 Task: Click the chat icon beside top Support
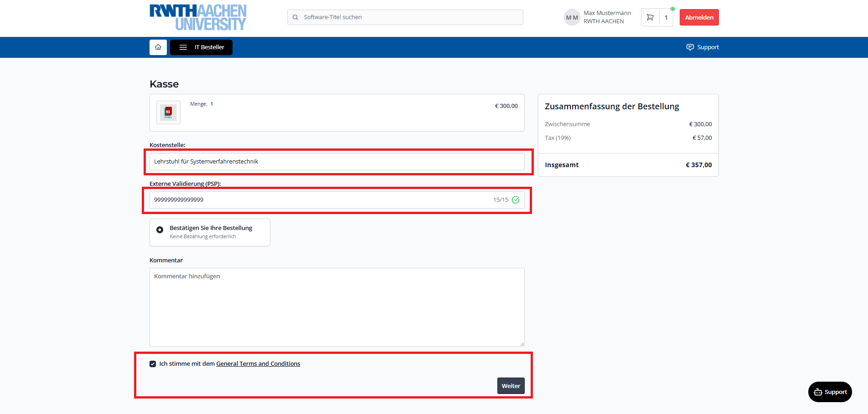[x=690, y=47]
